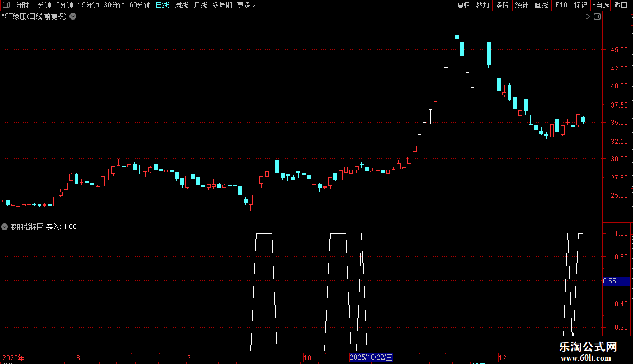This screenshot has height=364, width=633.
Task: Select the 15分钟 period tab
Action: tap(88, 5)
